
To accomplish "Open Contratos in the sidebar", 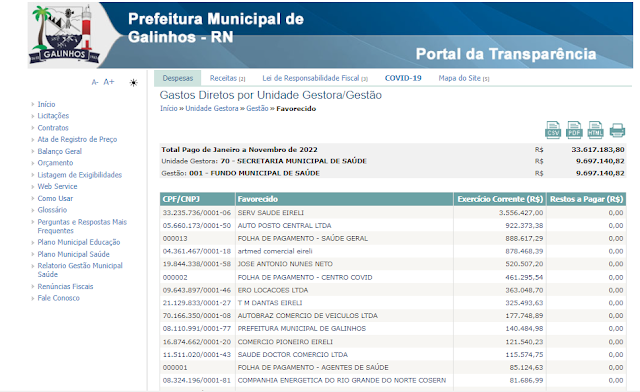I will pos(53,128).
